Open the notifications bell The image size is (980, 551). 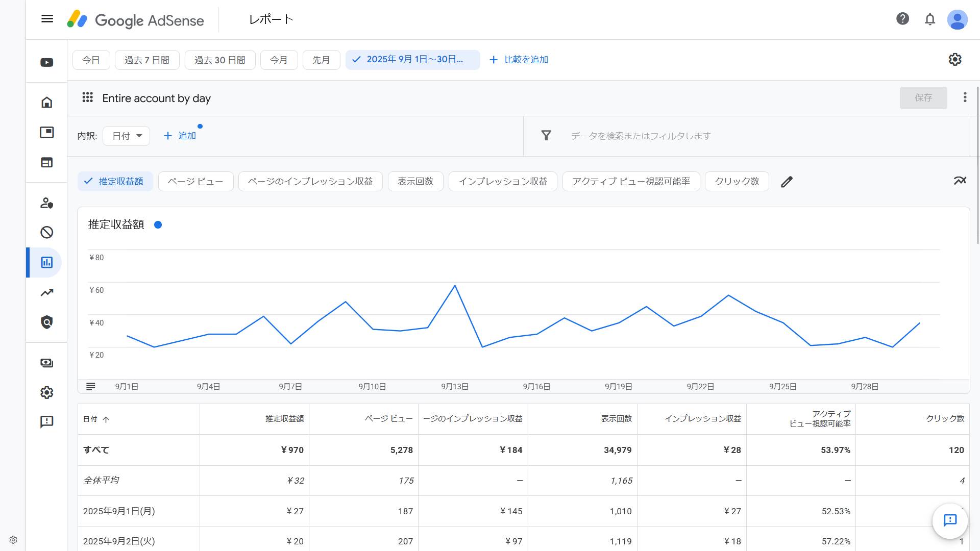[x=929, y=19]
